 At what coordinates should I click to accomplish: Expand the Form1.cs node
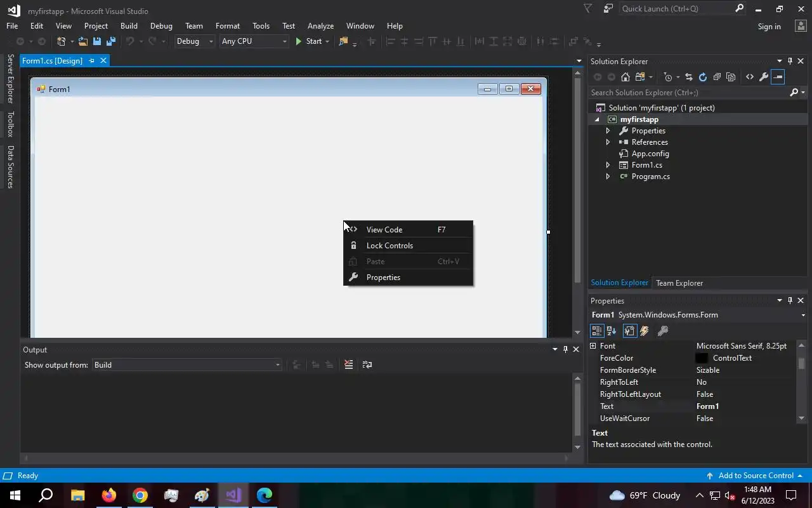pyautogui.click(x=608, y=165)
